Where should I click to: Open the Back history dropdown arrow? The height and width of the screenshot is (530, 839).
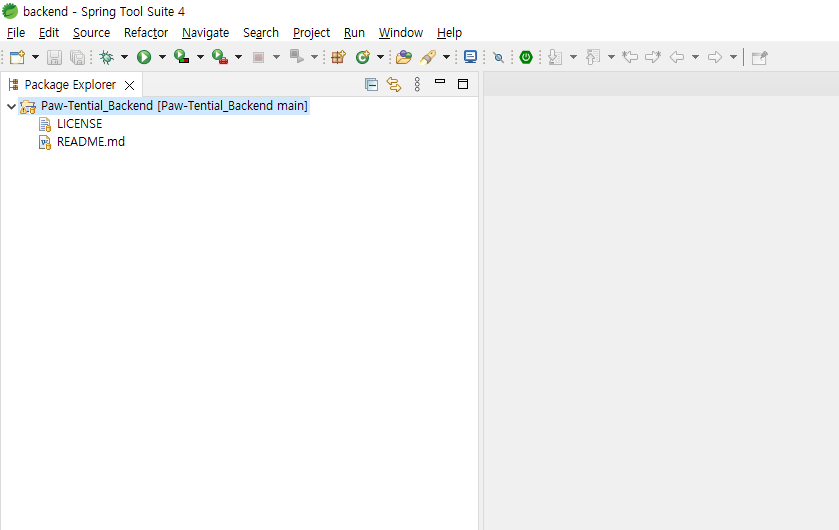tap(695, 57)
